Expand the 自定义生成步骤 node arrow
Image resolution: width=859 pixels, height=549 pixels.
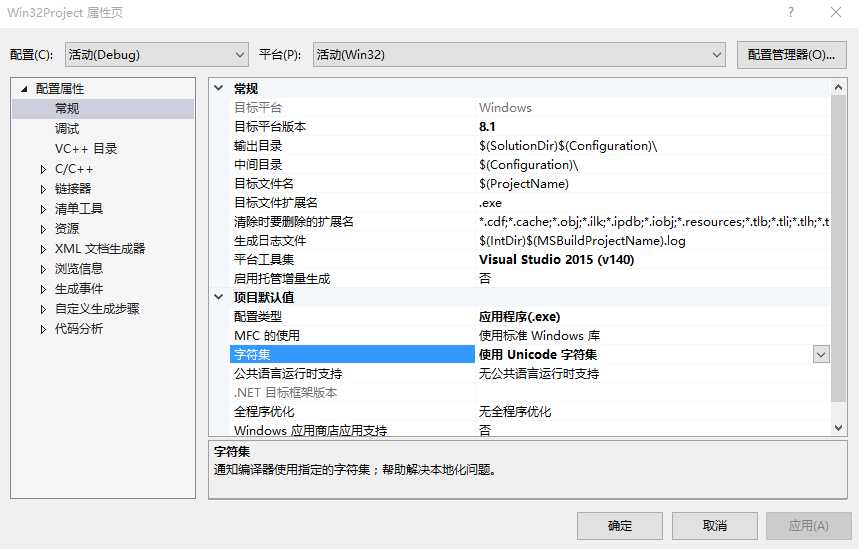pyautogui.click(x=43, y=309)
